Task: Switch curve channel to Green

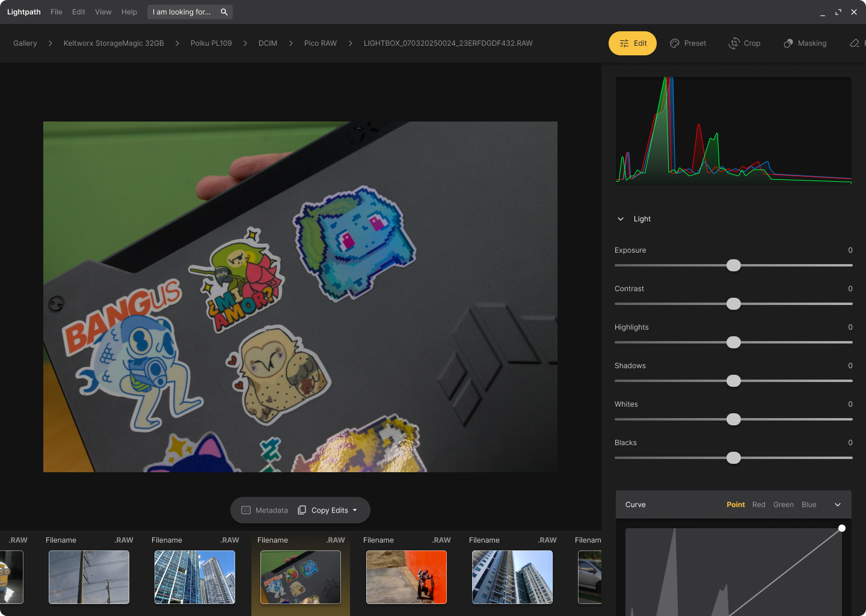Action: pyautogui.click(x=783, y=505)
